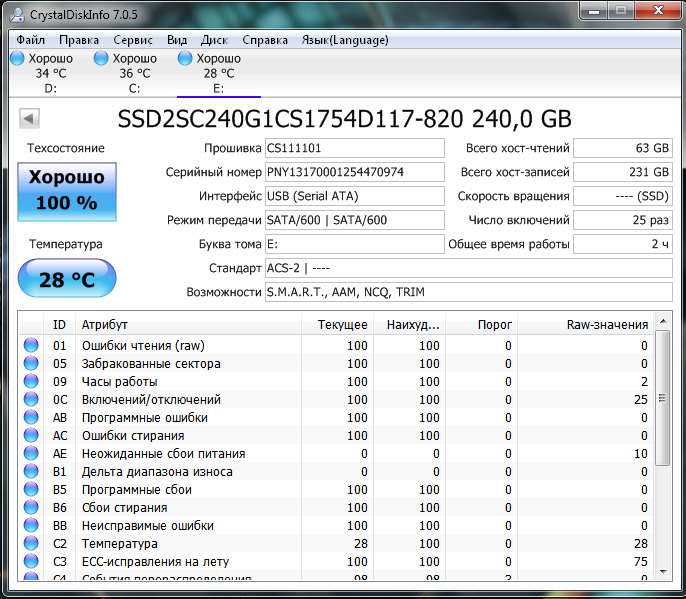
Task: Select the ECC-исправления на лету row
Action: pyautogui.click(x=336, y=561)
